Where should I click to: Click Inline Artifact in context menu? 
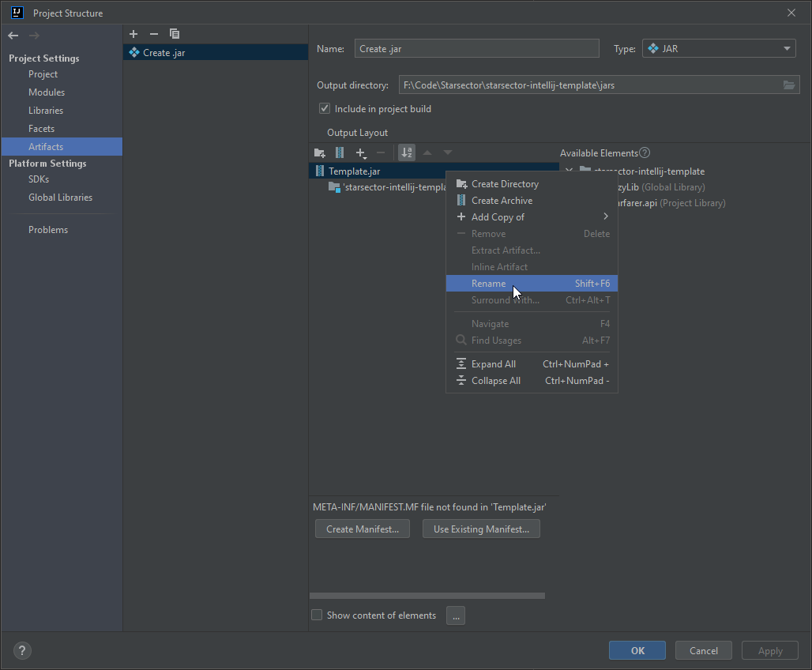532,267
